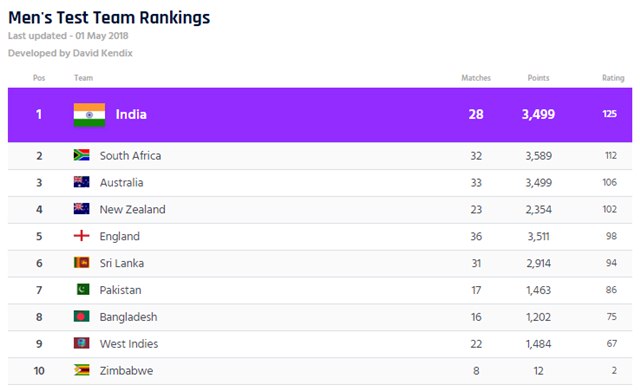Click the Bangladesh flag icon
640x391 pixels.
pyautogui.click(x=82, y=316)
